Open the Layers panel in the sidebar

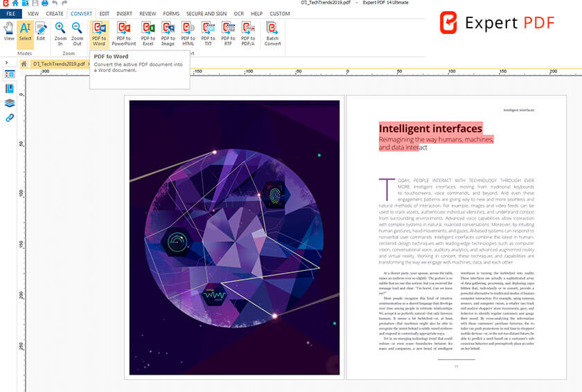10,103
